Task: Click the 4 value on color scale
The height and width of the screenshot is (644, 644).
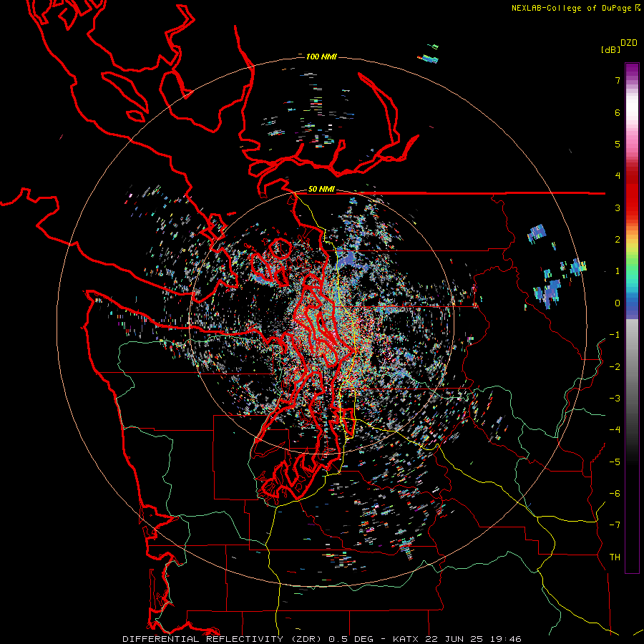Action: [618, 176]
